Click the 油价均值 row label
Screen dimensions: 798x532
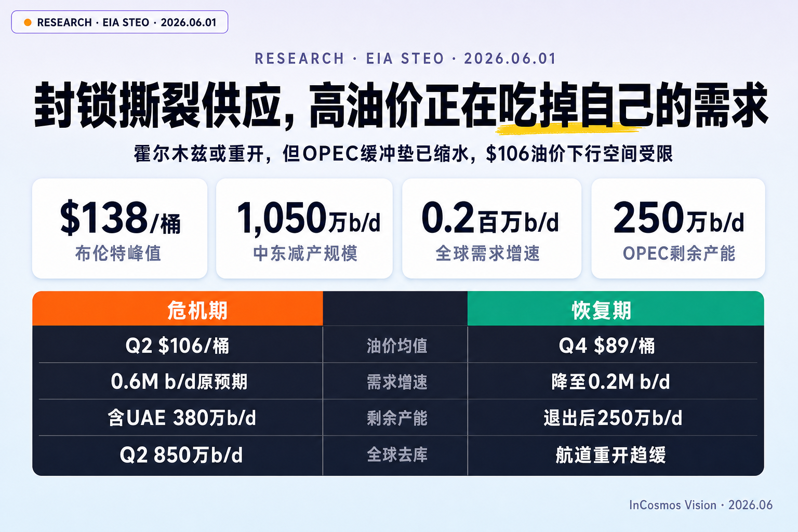tap(397, 345)
